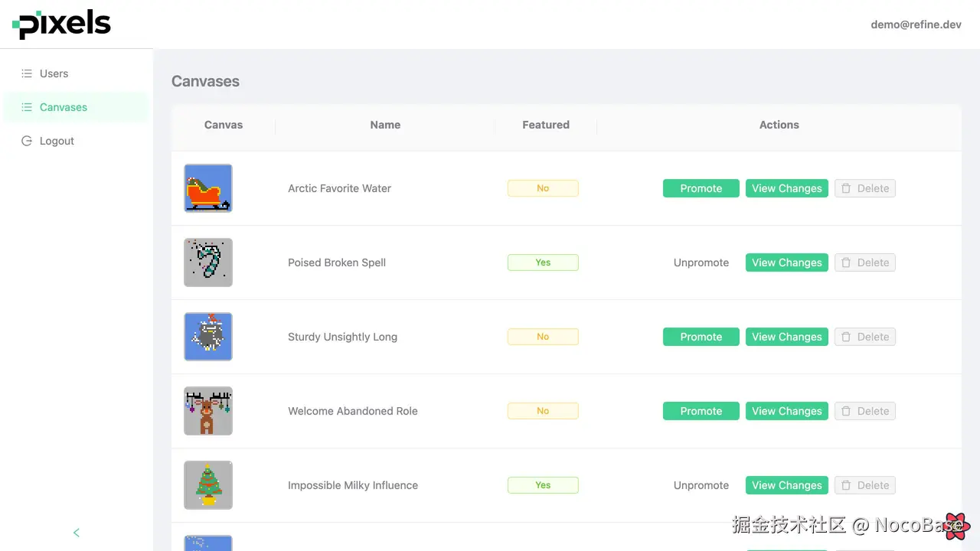
Task: Unpromote the Poised Broken Spell canvas
Action: click(701, 262)
